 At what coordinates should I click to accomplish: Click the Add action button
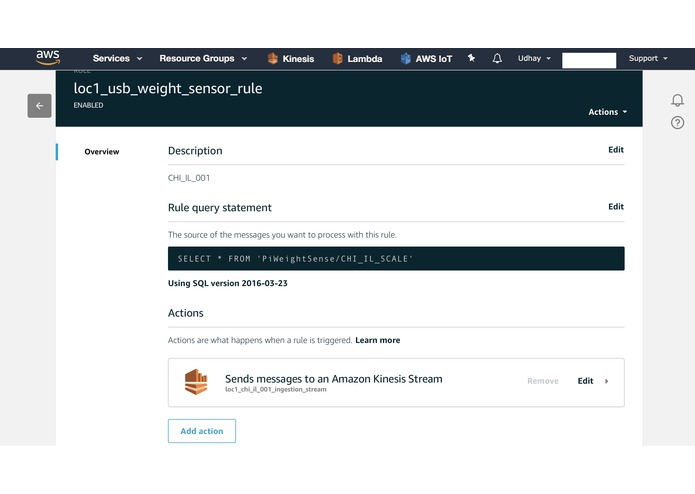click(202, 431)
